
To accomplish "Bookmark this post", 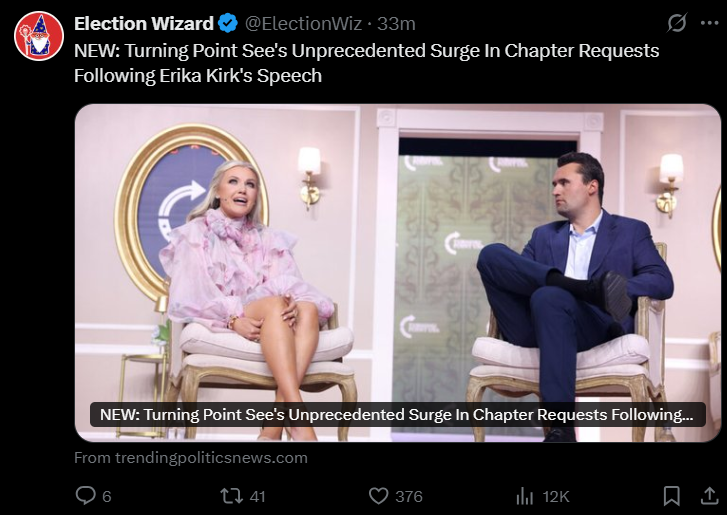I will [671, 496].
